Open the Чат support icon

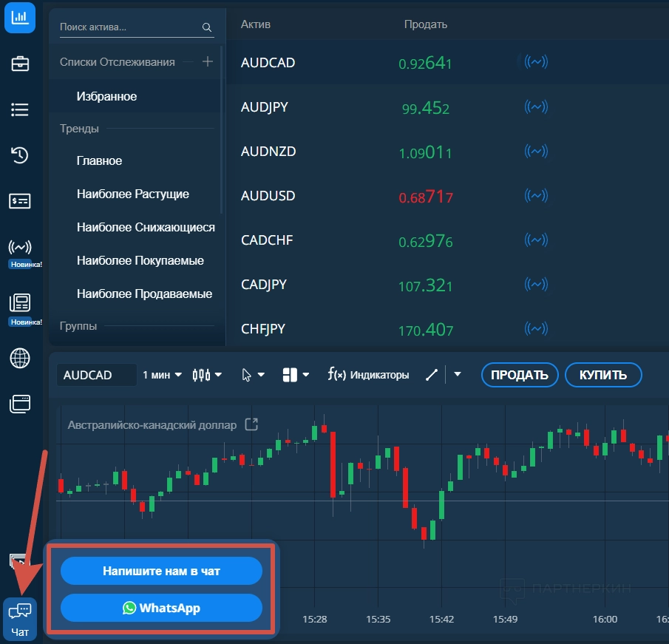coord(20,618)
